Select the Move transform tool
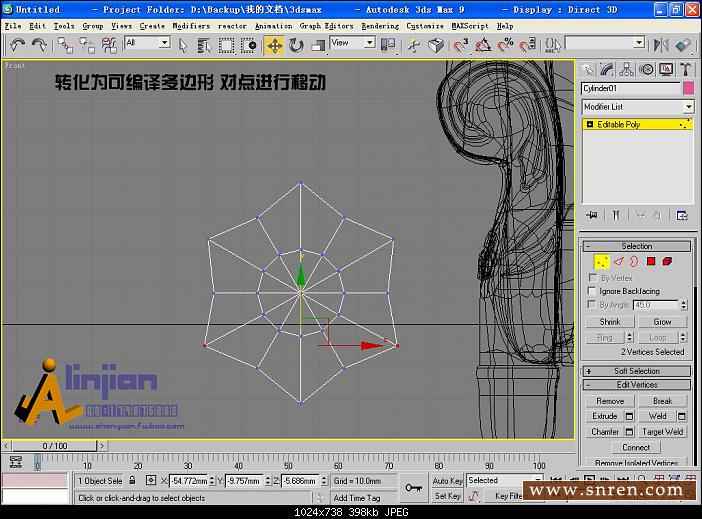Screen dimensions: 702x519 click(274, 45)
